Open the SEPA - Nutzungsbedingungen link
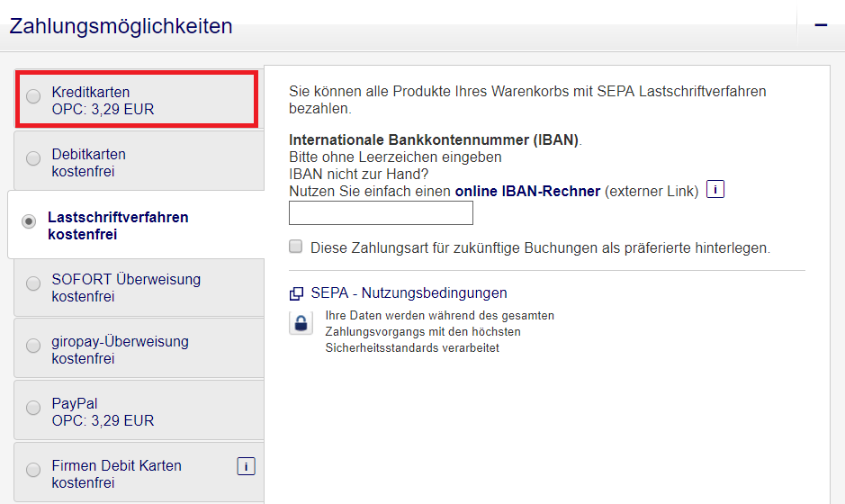This screenshot has width=845, height=504. pos(409,292)
